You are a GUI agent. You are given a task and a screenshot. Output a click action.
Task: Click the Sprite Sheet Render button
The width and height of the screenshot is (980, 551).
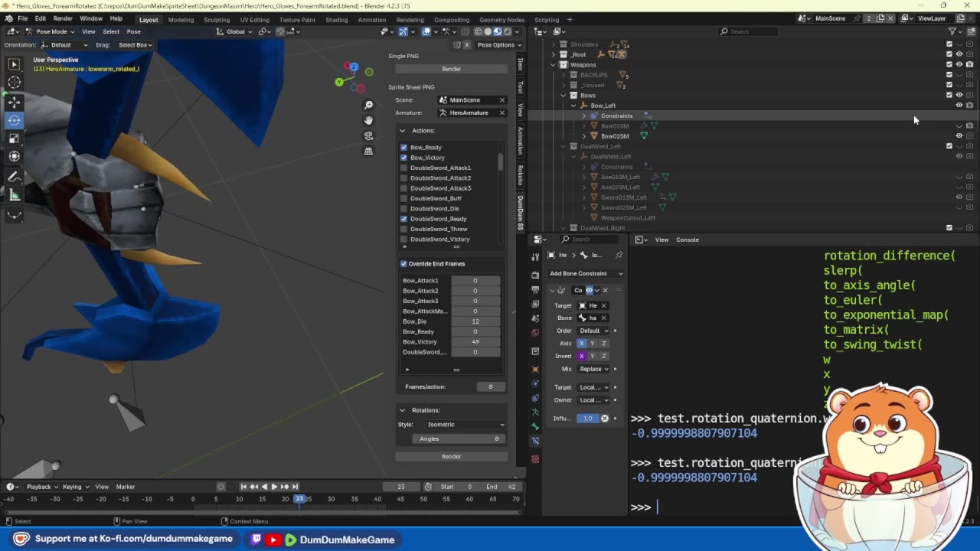[452, 457]
